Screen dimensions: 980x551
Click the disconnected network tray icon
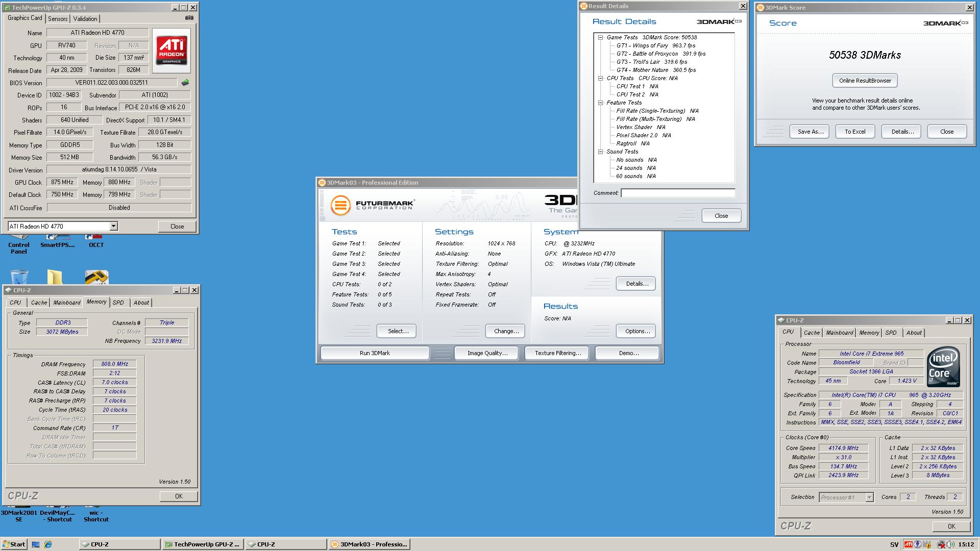click(941, 544)
